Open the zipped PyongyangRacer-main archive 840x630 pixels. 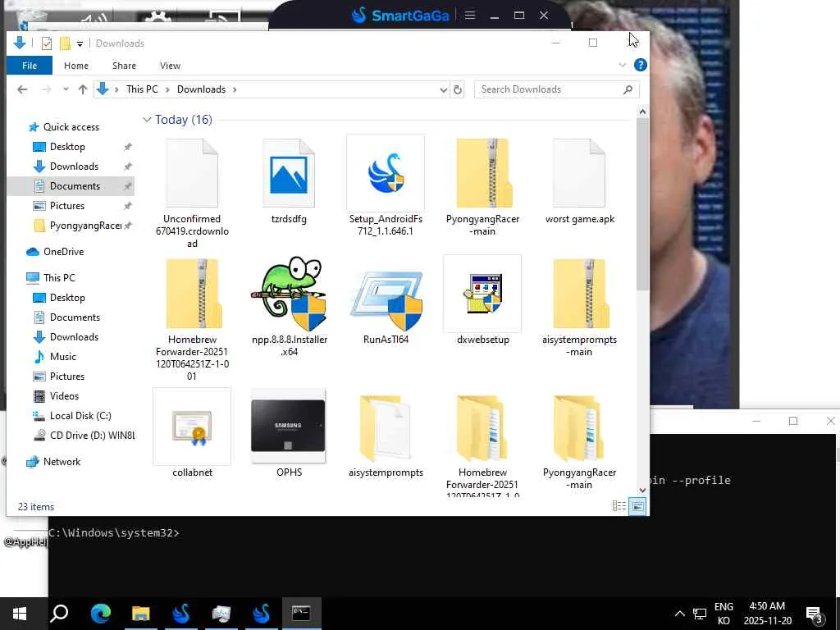tap(482, 186)
